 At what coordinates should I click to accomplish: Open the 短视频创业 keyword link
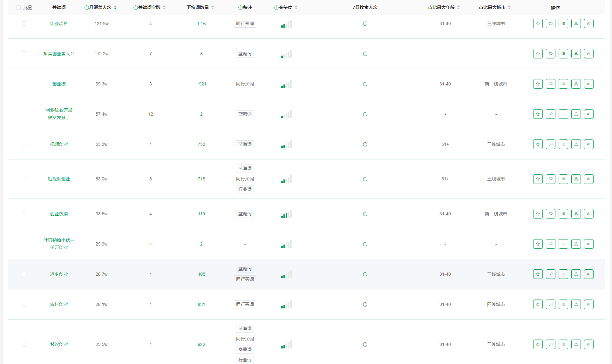pyautogui.click(x=59, y=179)
